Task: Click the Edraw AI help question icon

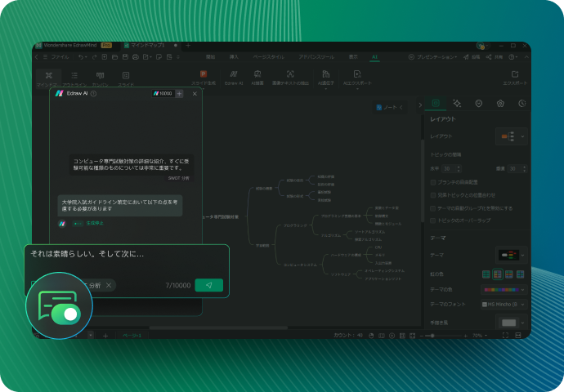Action: tap(93, 94)
